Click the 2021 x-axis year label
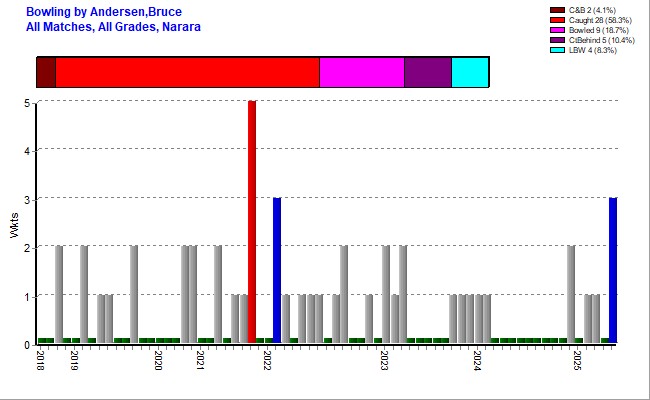The image size is (650, 400). coord(200,360)
